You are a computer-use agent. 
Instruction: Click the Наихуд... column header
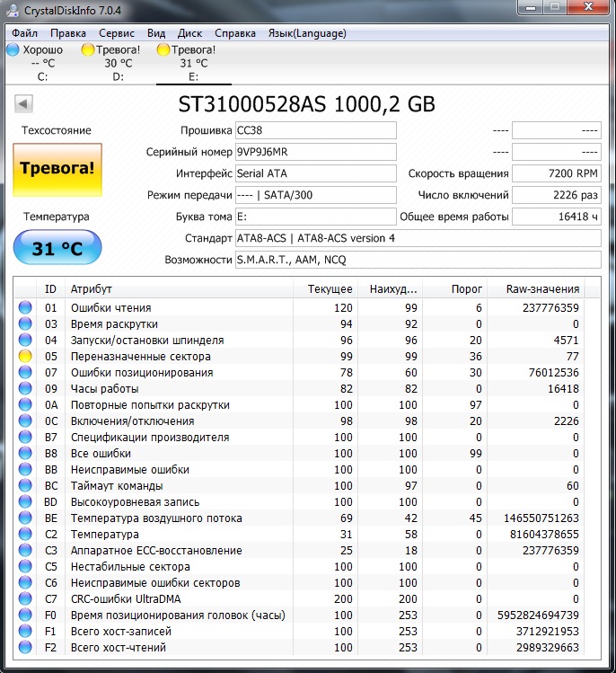coord(391,288)
